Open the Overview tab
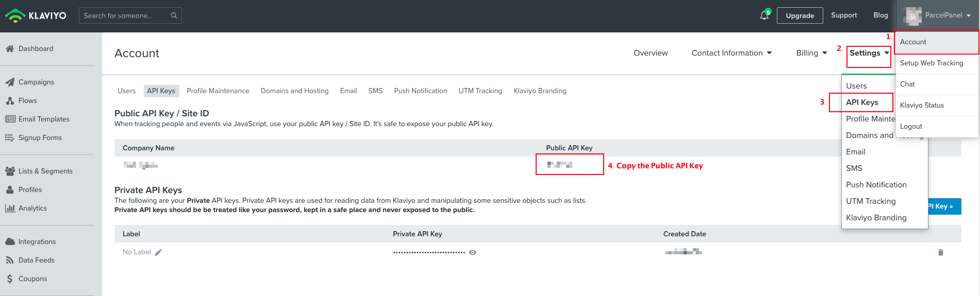 pyautogui.click(x=651, y=53)
